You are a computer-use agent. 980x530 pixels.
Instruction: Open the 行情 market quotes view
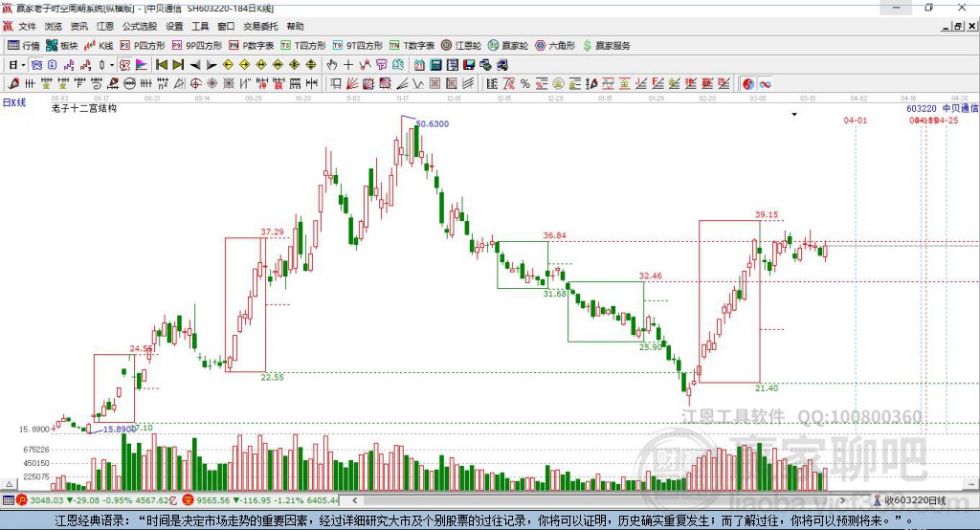[x=23, y=46]
